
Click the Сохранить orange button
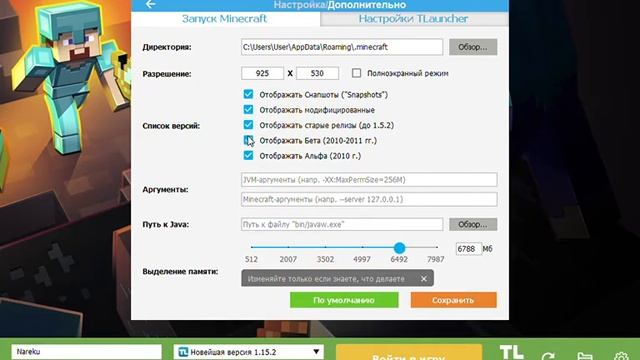tap(453, 300)
